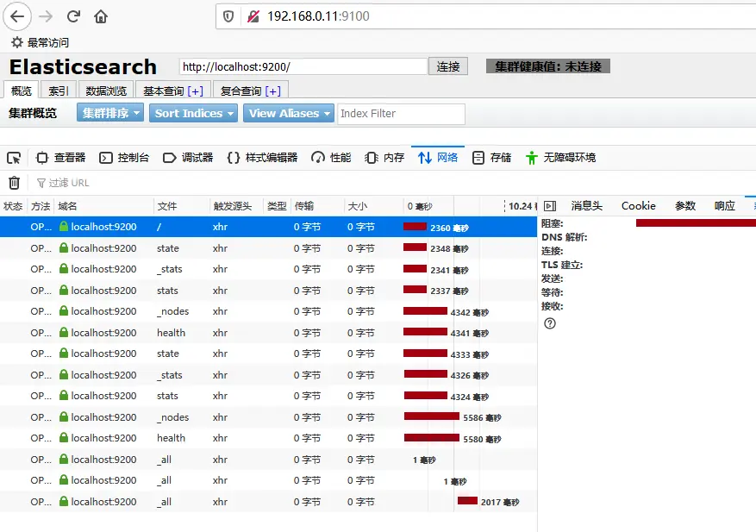Switch to the 数据浏览 browser tab
Screen dimensions: 756x532
pyautogui.click(x=106, y=91)
